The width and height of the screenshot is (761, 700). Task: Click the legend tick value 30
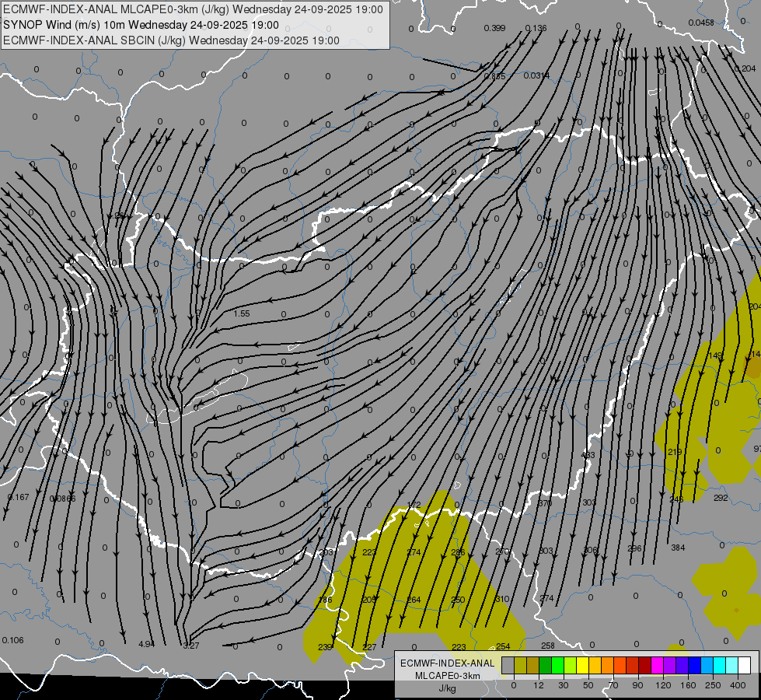coord(563,685)
